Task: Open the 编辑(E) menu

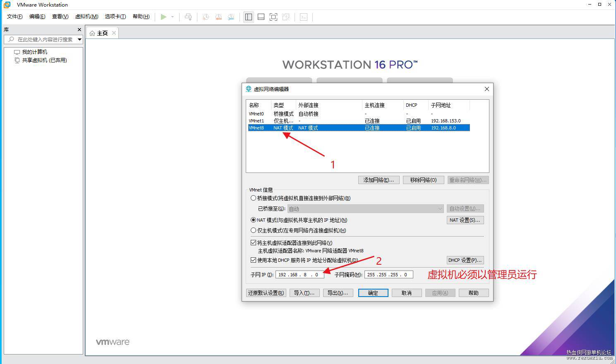Action: click(37, 17)
